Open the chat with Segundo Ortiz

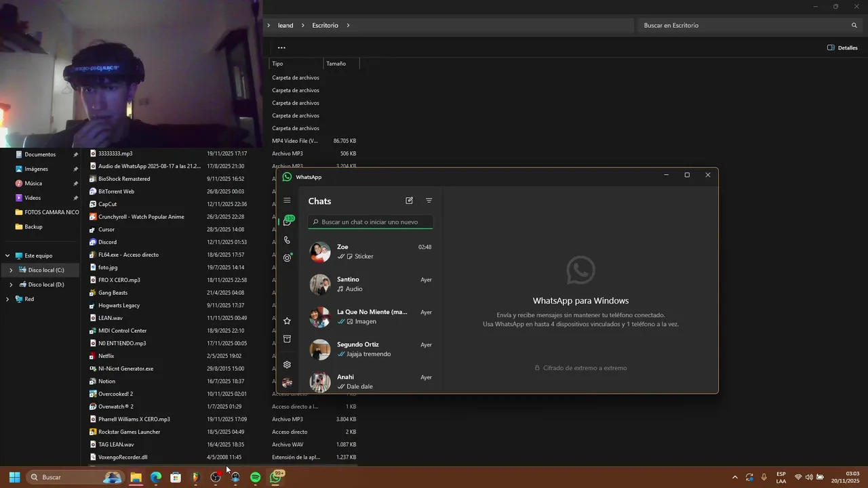point(370,349)
